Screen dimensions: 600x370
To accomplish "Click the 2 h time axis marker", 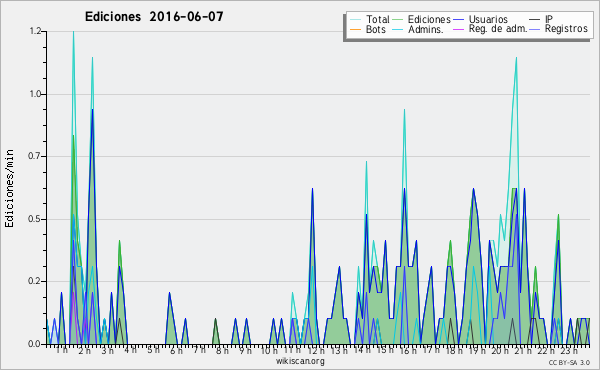I will pyautogui.click(x=85, y=350).
